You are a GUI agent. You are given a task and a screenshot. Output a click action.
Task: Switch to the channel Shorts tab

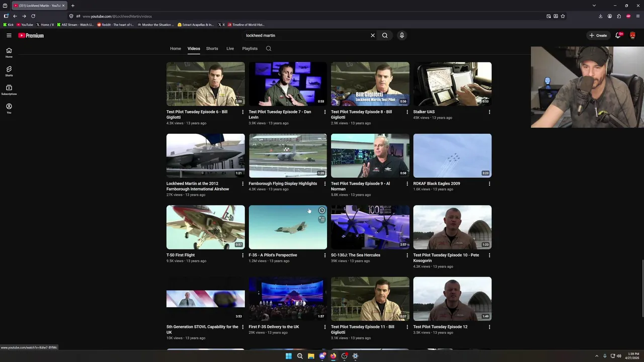212,49
